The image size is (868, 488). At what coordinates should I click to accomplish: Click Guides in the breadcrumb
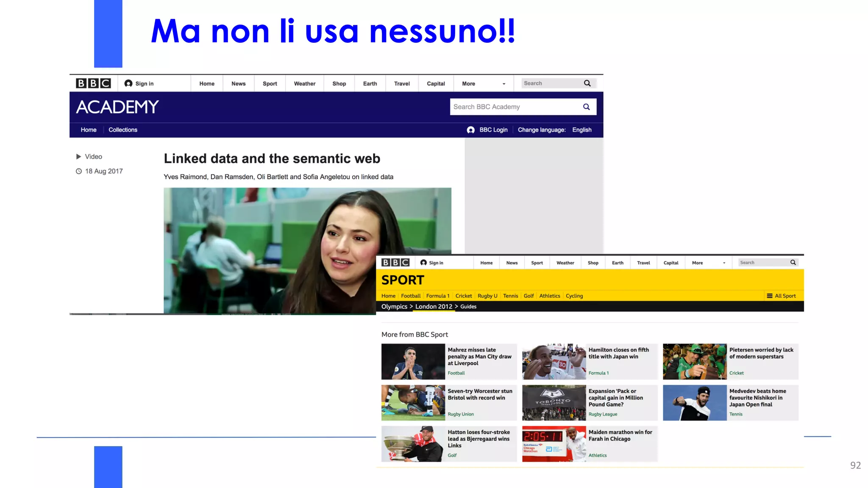point(468,306)
